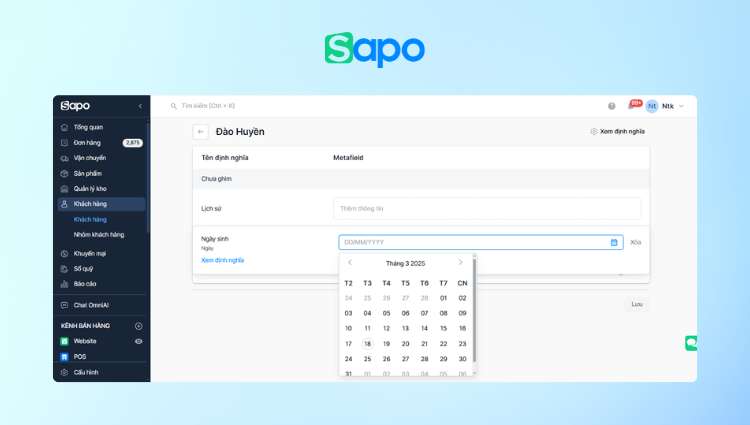
Task: Click the Chưa ghim section row
Action: (421, 179)
